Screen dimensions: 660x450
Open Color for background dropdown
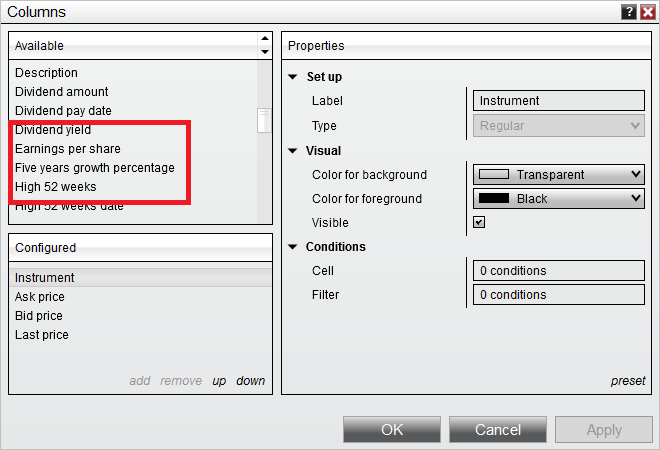(558, 175)
